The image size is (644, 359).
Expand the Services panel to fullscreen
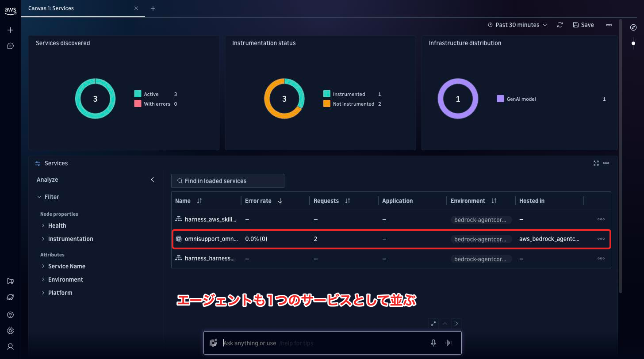[596, 163]
